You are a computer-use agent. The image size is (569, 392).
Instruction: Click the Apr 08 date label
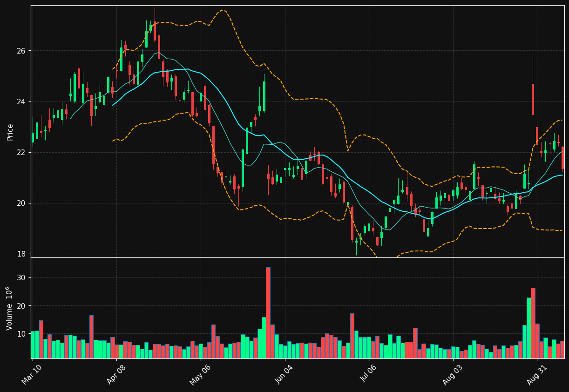pos(116,374)
